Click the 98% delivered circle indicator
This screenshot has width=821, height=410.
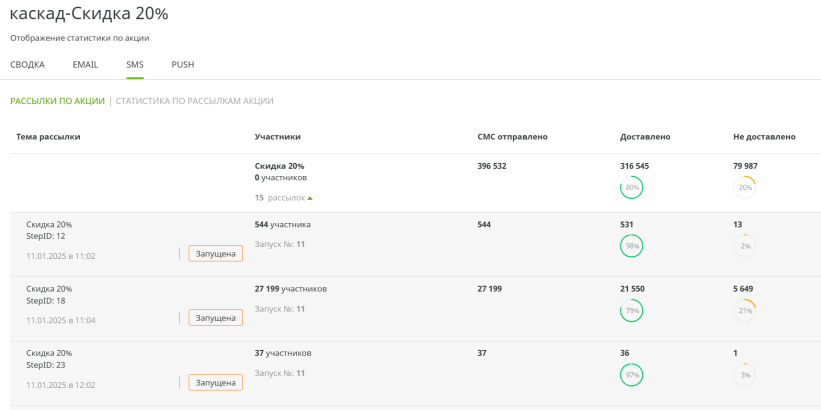631,246
